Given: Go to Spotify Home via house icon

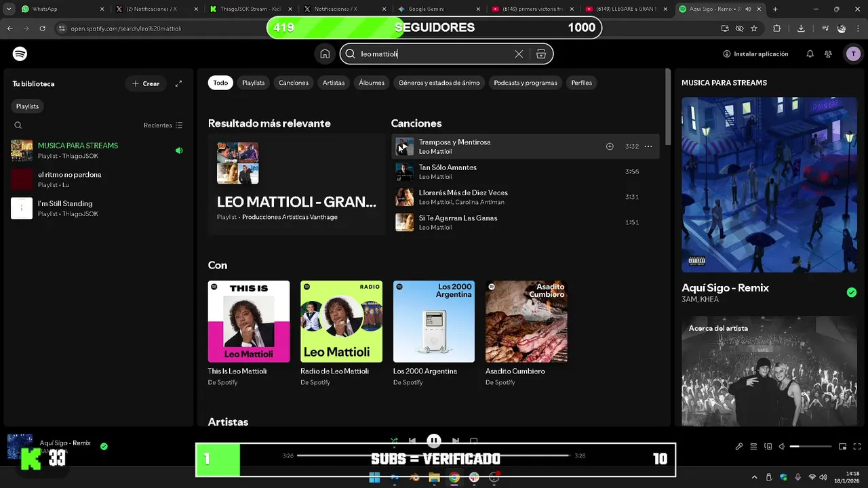Looking at the screenshot, I should pyautogui.click(x=325, y=54).
